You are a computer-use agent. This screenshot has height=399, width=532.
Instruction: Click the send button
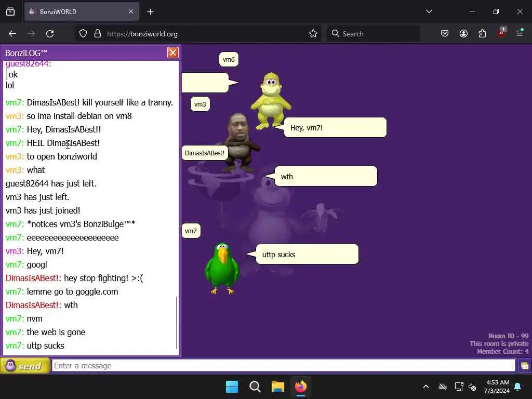pos(25,366)
